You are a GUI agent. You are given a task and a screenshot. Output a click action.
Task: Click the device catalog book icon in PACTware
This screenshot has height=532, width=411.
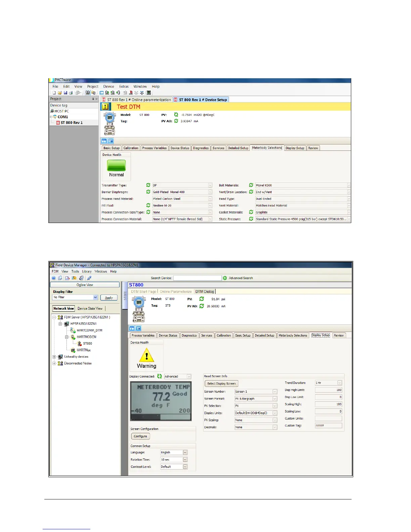[x=88, y=93]
